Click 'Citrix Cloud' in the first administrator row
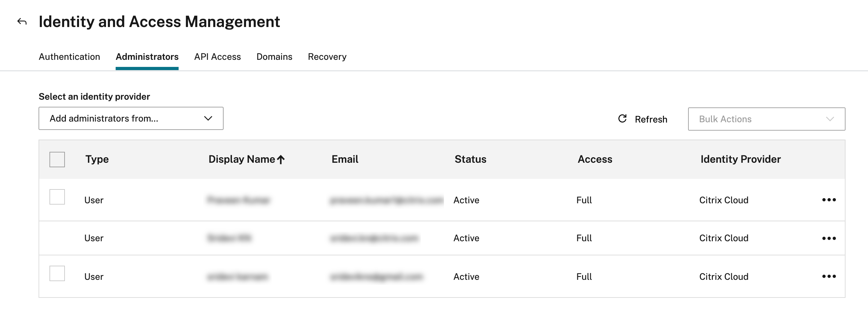Image resolution: width=868 pixels, height=321 pixels. pyautogui.click(x=724, y=200)
